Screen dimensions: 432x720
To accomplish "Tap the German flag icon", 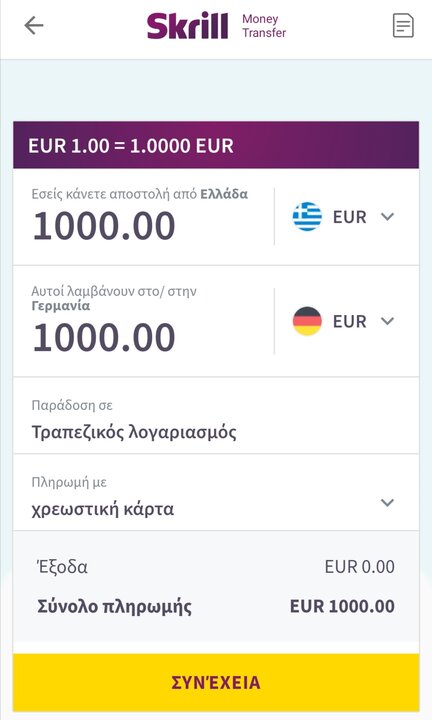I will (x=307, y=321).
